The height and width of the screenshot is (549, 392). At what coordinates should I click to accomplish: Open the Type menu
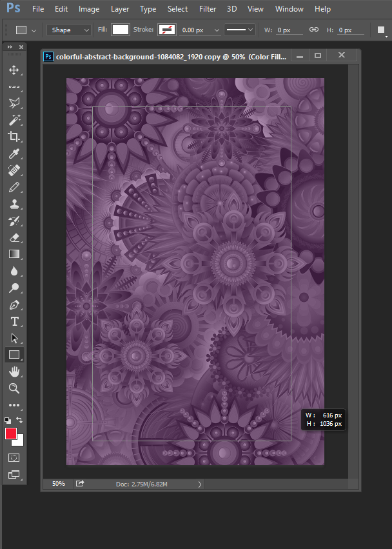pyautogui.click(x=148, y=9)
